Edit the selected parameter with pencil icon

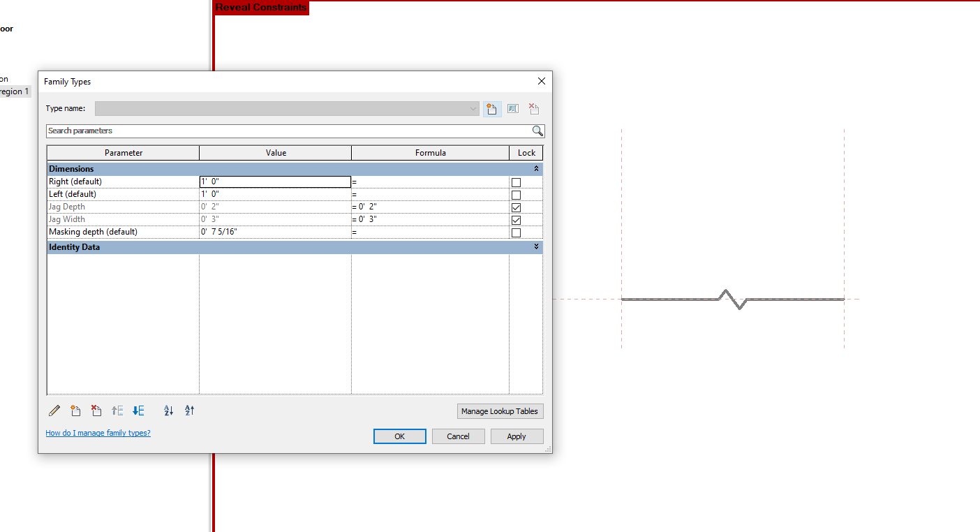[x=54, y=411]
